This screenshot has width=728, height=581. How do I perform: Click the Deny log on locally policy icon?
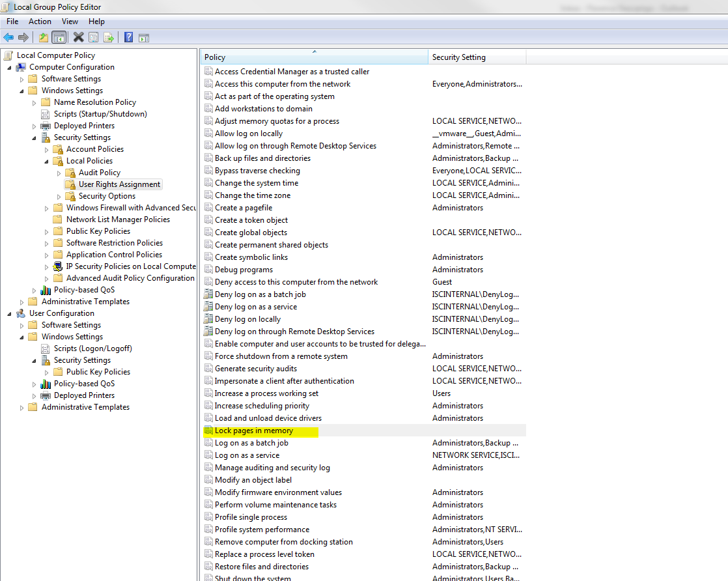click(x=208, y=319)
